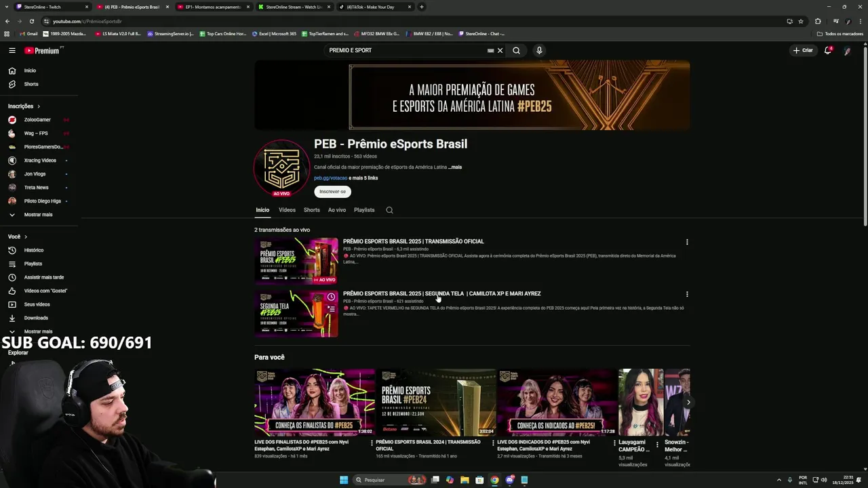Open the Transmissão Oficial stream thumbnail
The height and width of the screenshot is (488, 868).
[x=296, y=260]
